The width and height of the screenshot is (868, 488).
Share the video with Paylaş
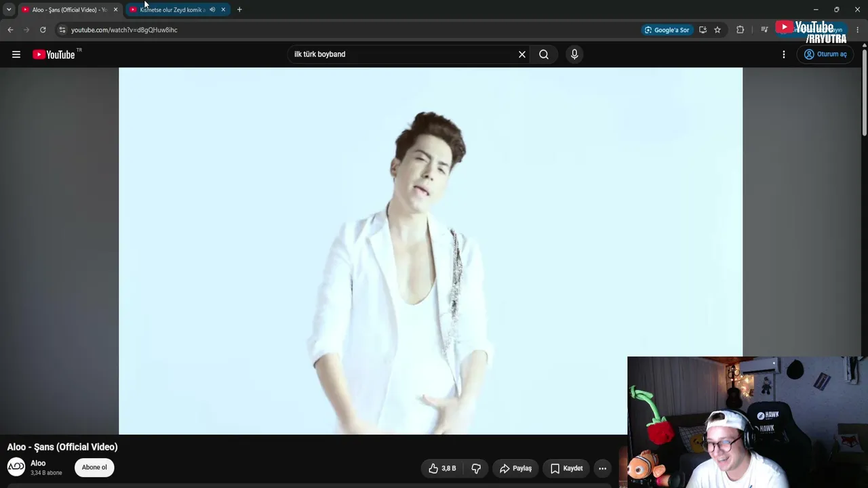click(x=516, y=468)
